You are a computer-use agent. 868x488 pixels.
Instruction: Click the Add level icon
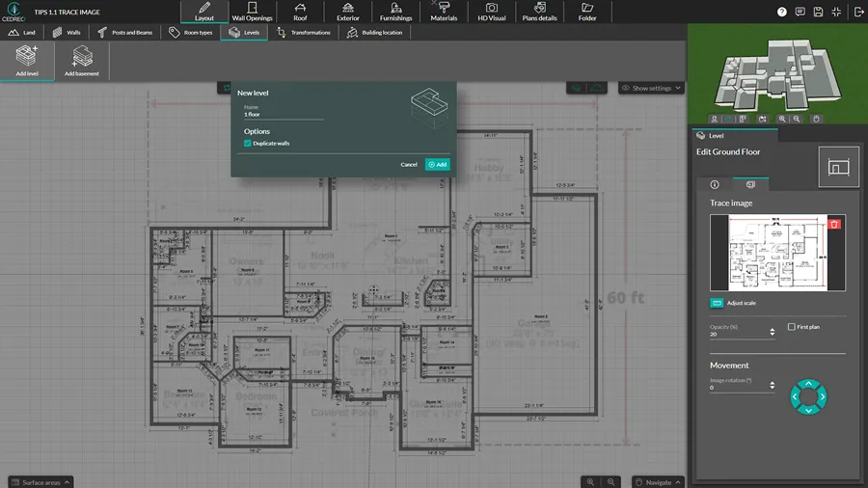click(x=27, y=61)
